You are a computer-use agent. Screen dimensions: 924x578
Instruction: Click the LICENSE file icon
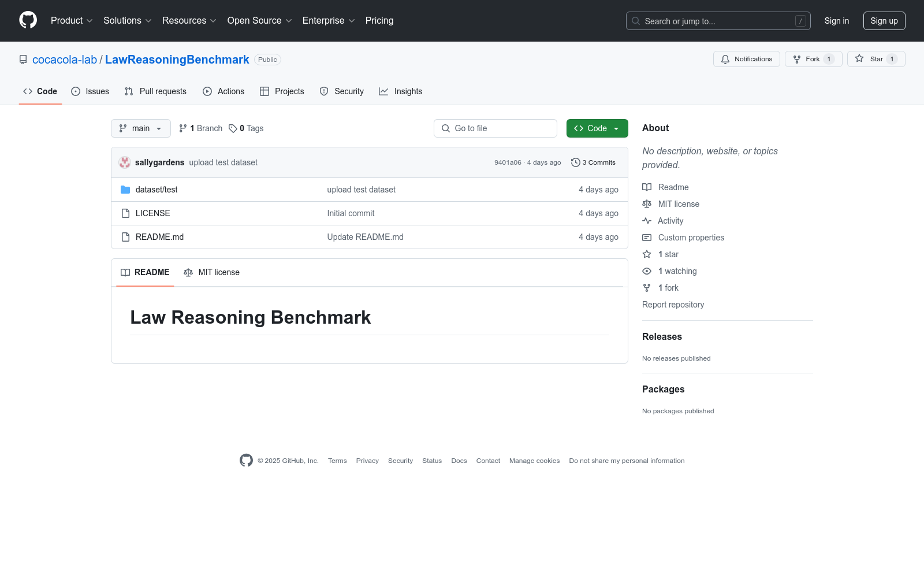[125, 213]
